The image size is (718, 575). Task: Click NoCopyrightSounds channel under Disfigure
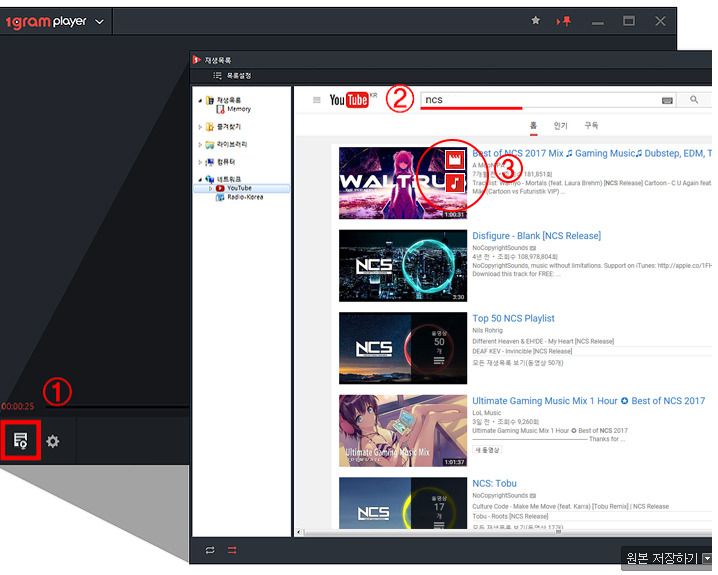pos(500,248)
